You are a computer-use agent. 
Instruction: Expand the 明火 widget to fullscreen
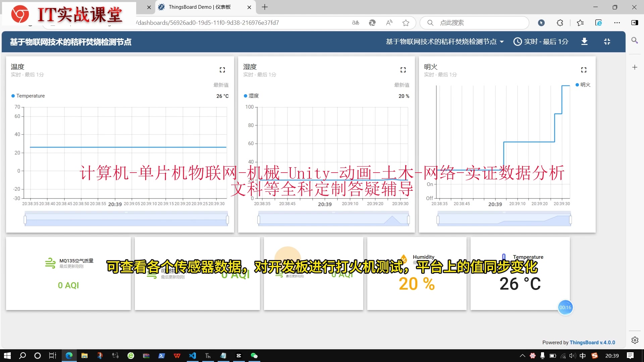tap(584, 70)
